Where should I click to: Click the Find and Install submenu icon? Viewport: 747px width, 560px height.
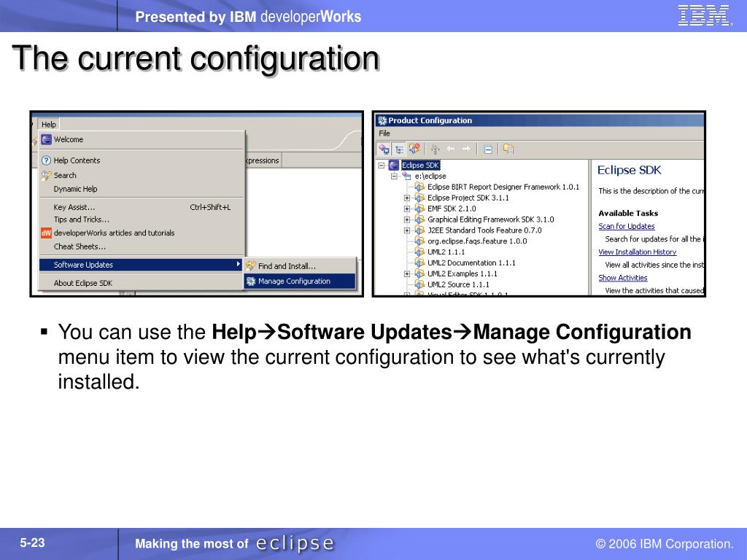point(251,266)
